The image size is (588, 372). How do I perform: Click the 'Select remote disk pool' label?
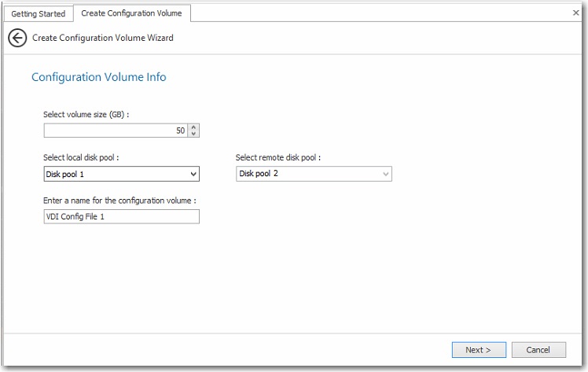pos(278,157)
